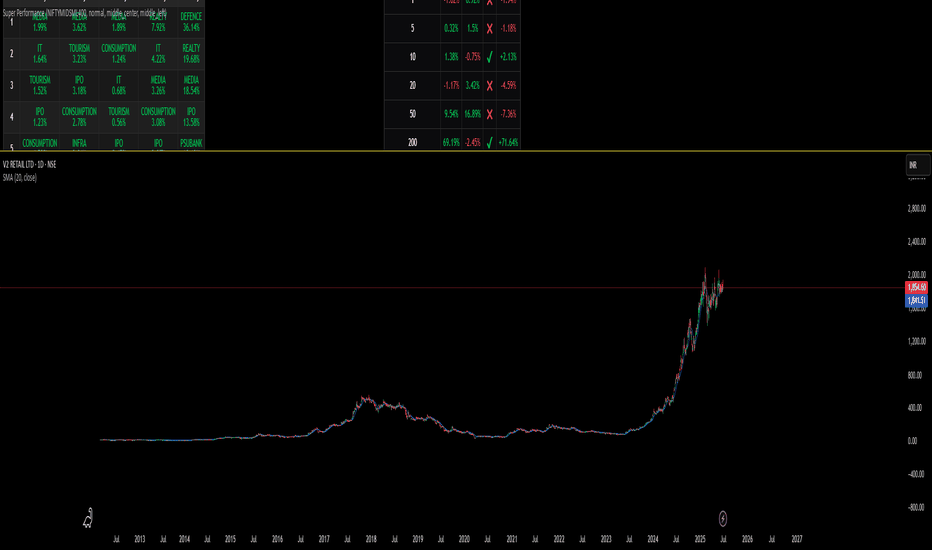Image resolution: width=932 pixels, height=550 pixels.
Task: Click the IPO 13.58% cell
Action: click(x=191, y=117)
